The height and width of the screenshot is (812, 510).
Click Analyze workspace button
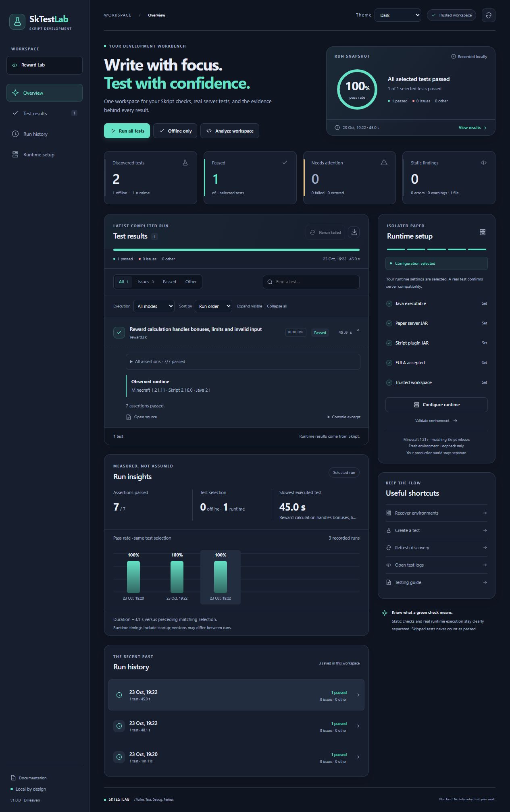tap(230, 131)
